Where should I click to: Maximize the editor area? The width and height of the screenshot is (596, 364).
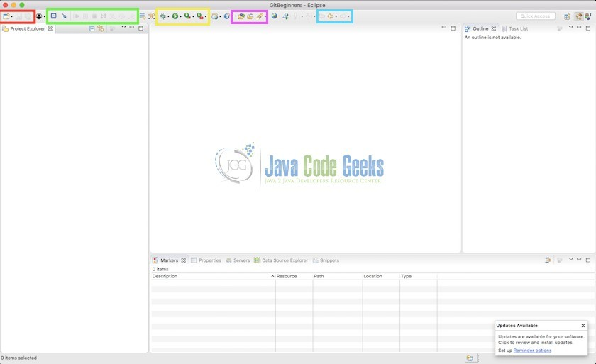click(453, 28)
